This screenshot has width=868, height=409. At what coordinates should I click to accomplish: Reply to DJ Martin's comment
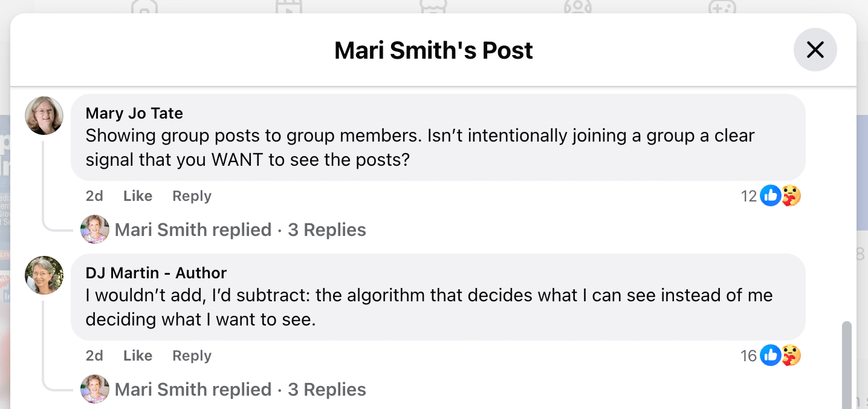192,356
